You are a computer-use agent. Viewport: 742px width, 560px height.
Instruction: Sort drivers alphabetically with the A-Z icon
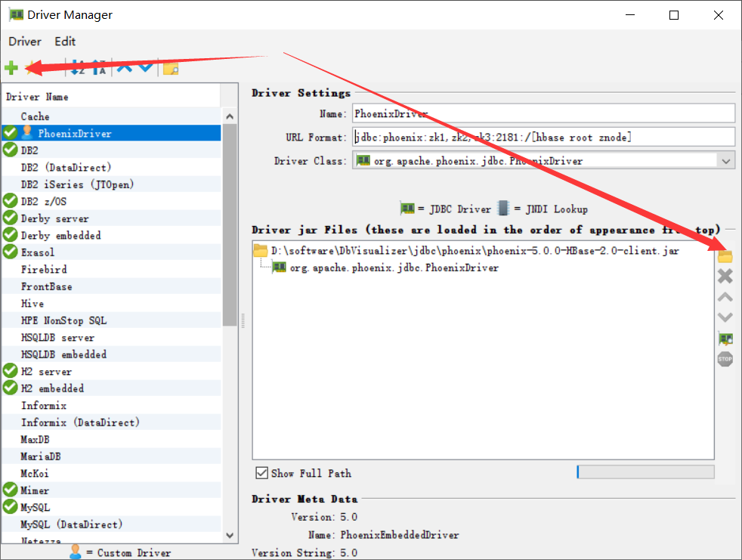76,68
